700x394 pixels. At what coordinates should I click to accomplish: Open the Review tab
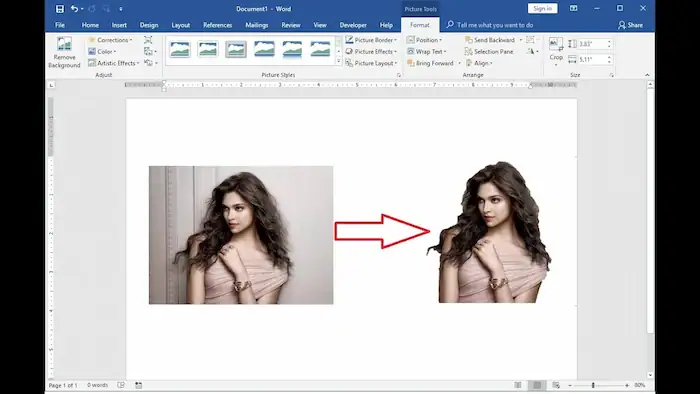coord(291,25)
